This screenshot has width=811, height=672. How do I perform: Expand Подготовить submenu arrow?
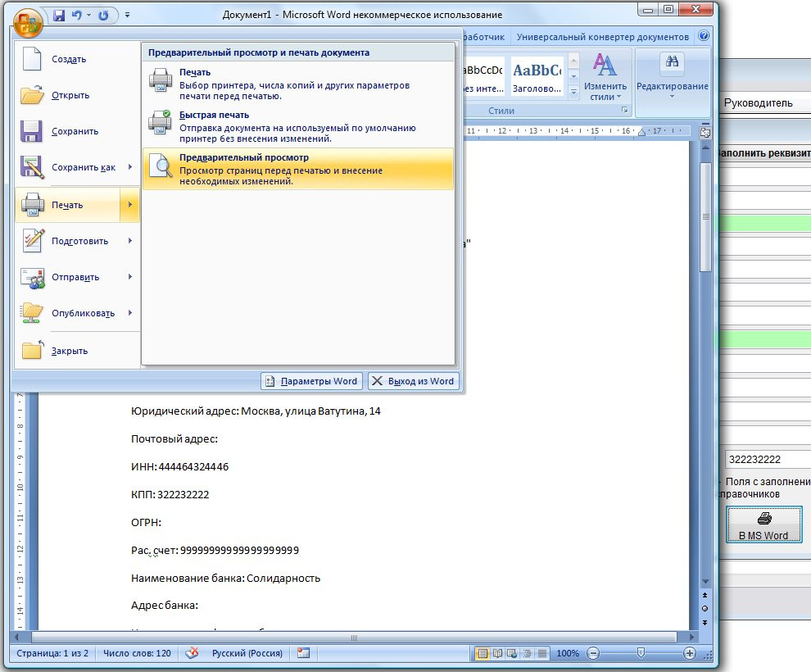click(x=129, y=241)
